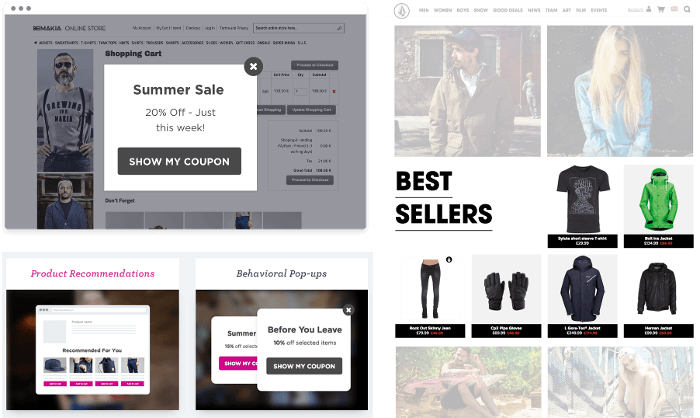This screenshot has height=418, width=700.
Task: Click the magnifier search icon top right
Action: coord(687,9)
